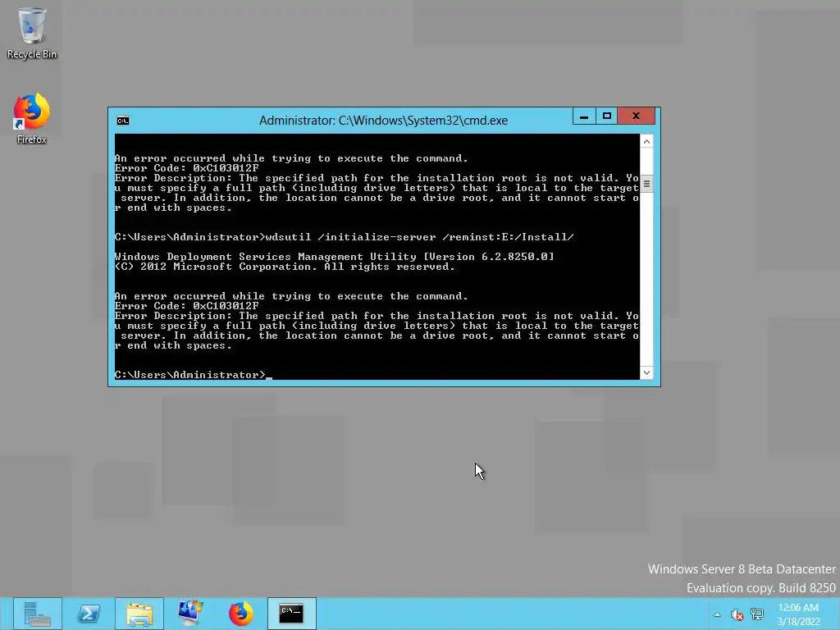Screen dimensions: 840x630
Task: Open cmd window system menu icon
Action: point(123,121)
